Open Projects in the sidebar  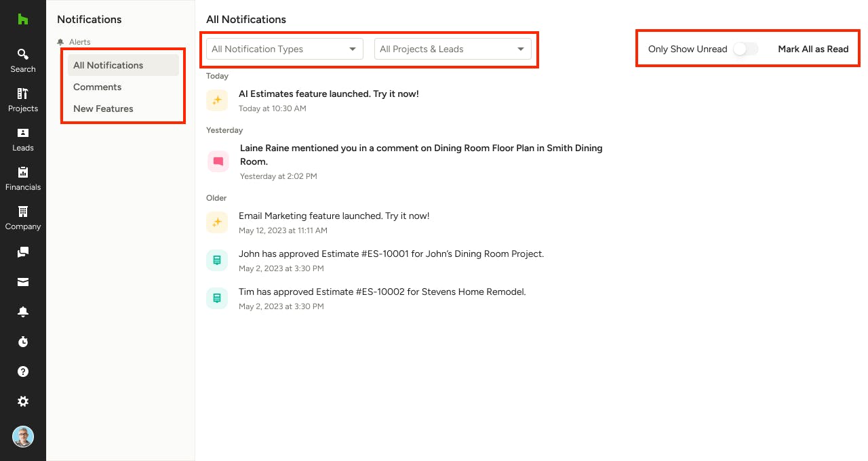(23, 100)
